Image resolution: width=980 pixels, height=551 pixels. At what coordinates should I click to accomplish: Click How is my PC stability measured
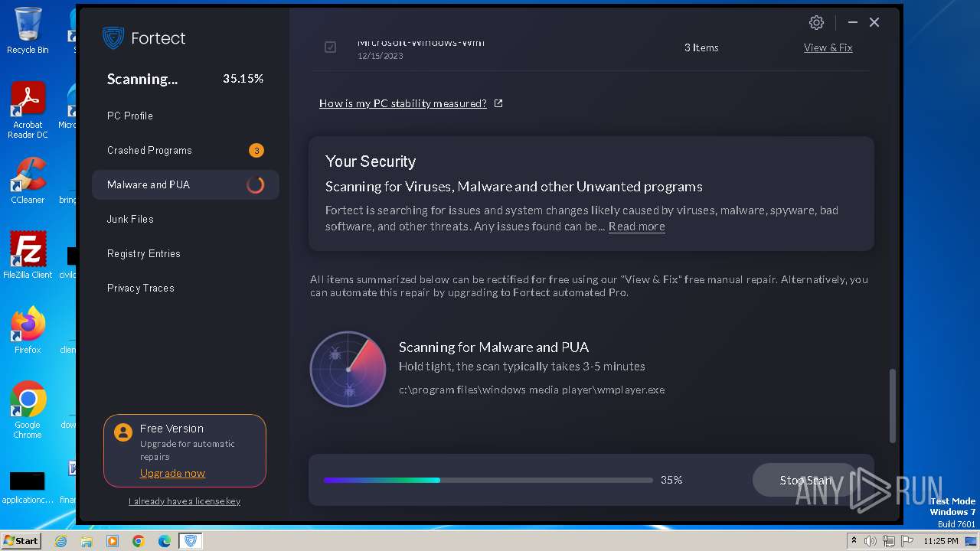(x=403, y=103)
